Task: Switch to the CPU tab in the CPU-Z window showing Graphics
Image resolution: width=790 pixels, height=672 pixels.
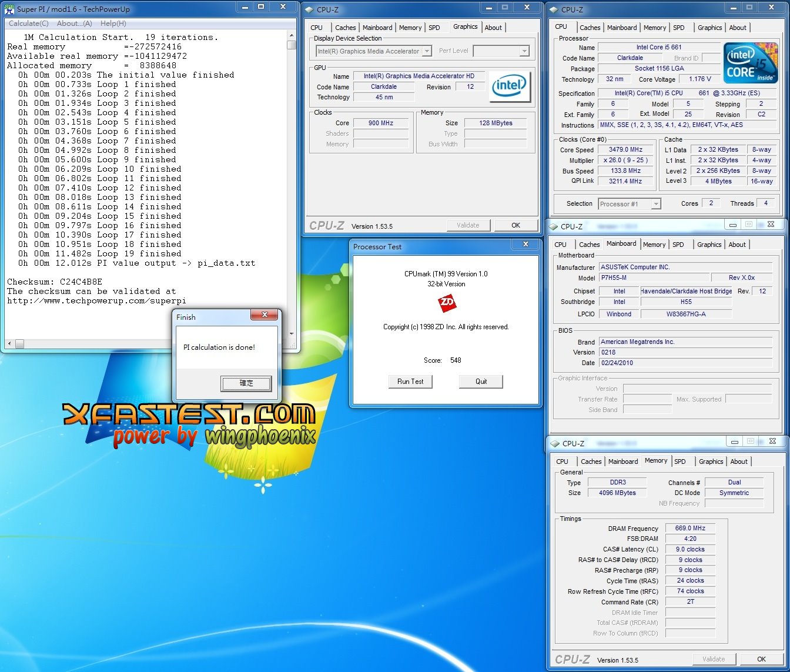Action: coord(317,28)
